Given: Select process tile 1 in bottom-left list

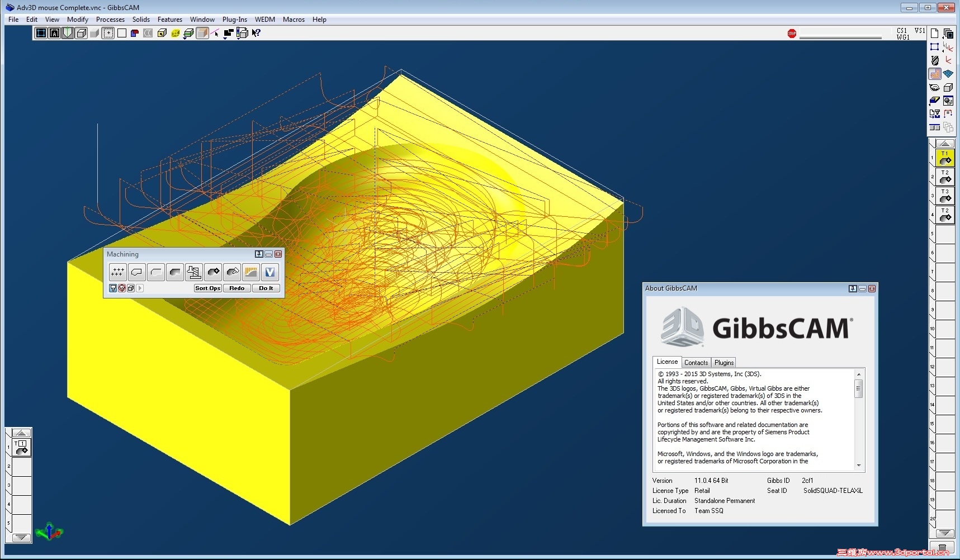Looking at the screenshot, I should (x=21, y=447).
